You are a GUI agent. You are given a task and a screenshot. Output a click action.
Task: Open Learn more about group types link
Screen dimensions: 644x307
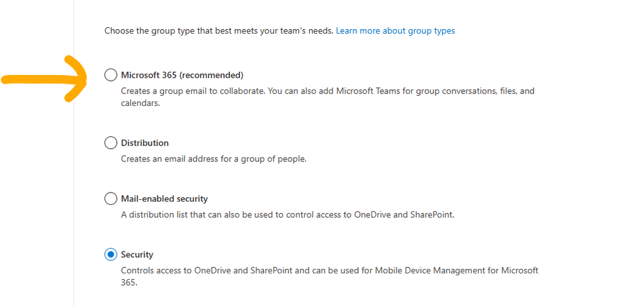(x=396, y=31)
